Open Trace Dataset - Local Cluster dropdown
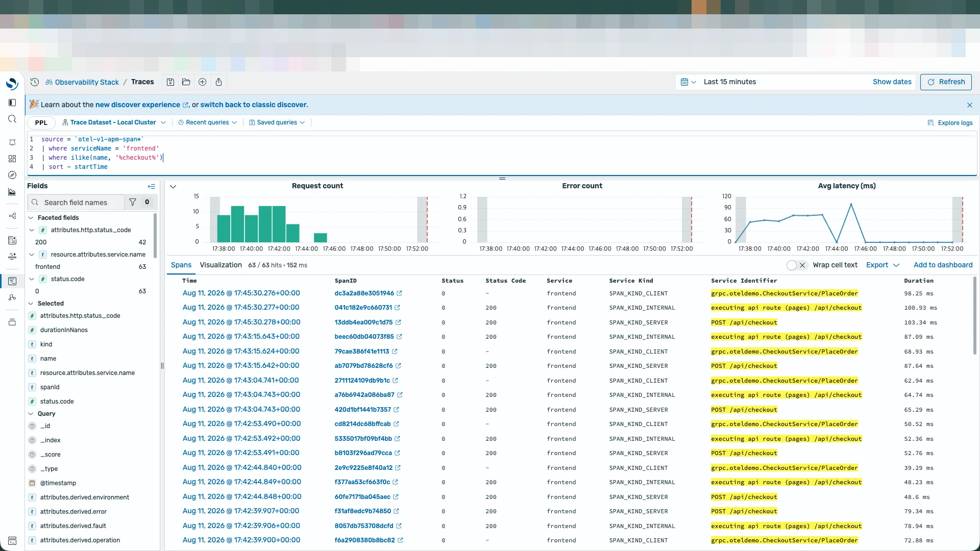Image resolution: width=980 pixels, height=551 pixels. (x=114, y=122)
